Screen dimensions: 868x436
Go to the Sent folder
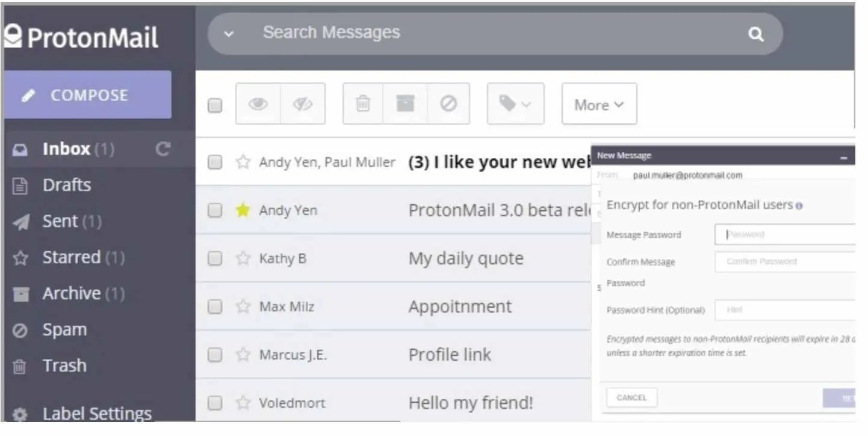click(x=60, y=221)
